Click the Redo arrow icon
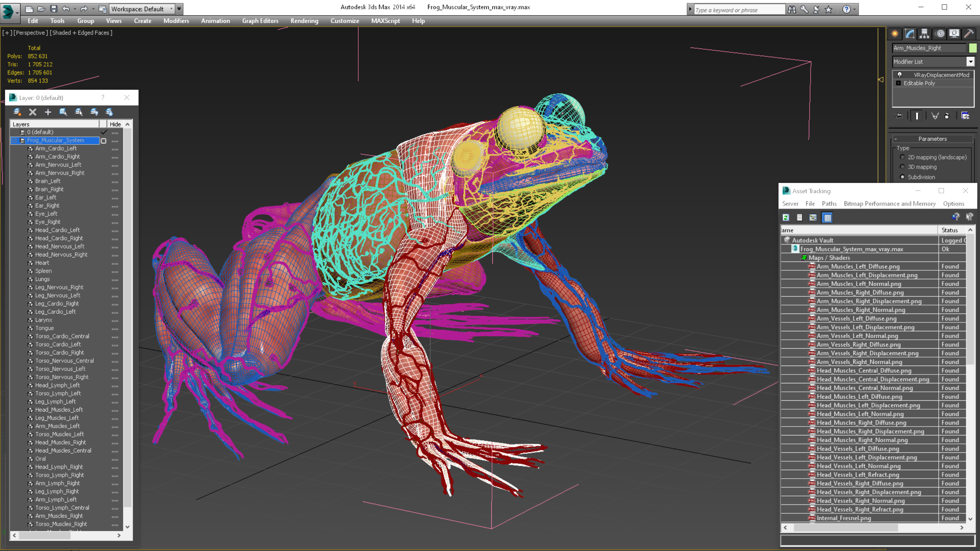This screenshot has height=551, width=980. [84, 9]
